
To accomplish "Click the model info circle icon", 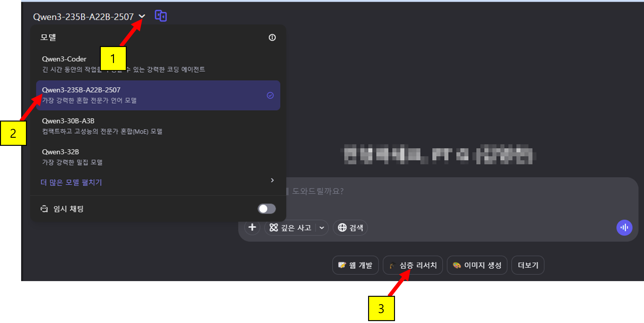I will click(272, 37).
